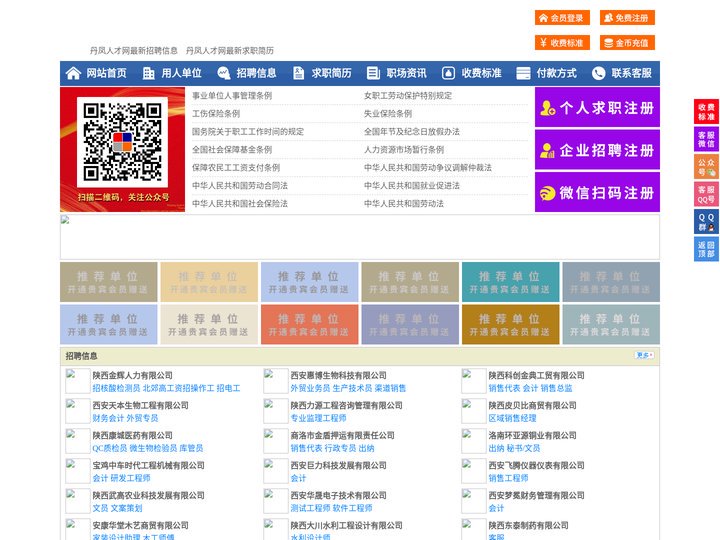Open 保障农民工工资支付条例 article
Viewport: 720px width, 540px height.
(236, 168)
